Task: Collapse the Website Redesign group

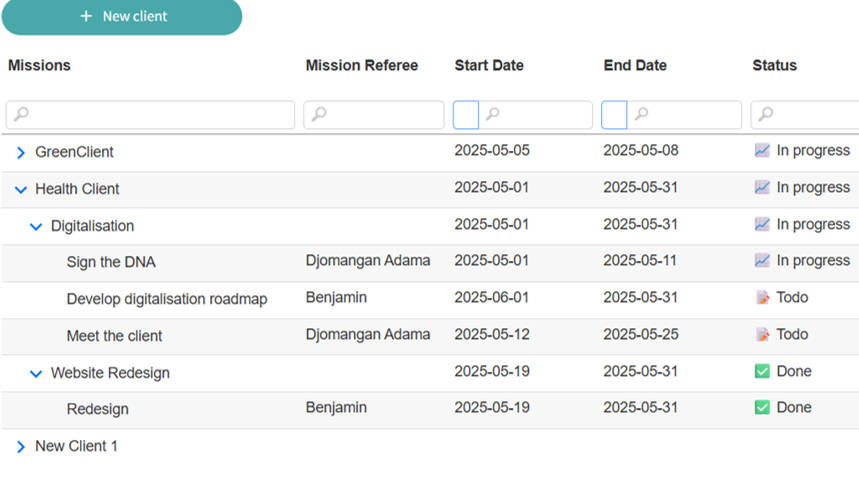Action: pos(37,374)
